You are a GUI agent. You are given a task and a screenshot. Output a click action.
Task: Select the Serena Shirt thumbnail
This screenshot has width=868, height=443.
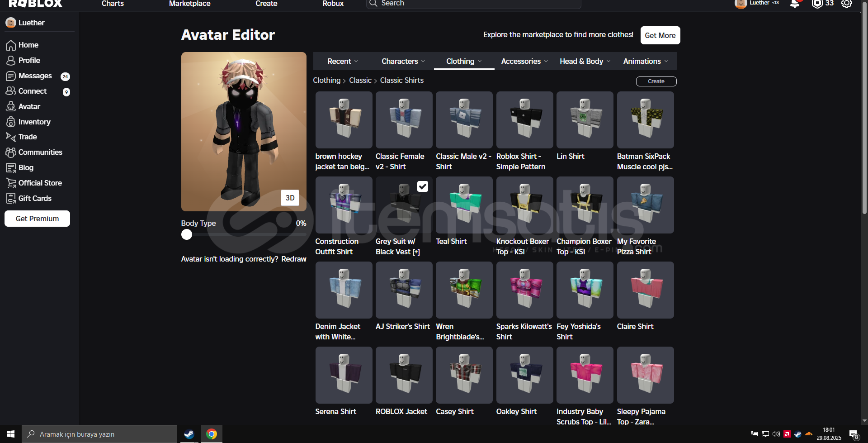pyautogui.click(x=344, y=375)
